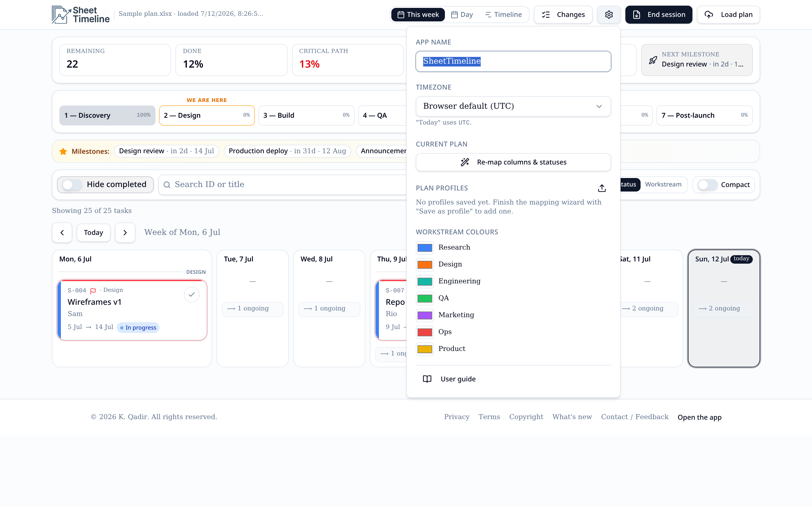
Task: Go to previous week with left arrow
Action: 62,232
